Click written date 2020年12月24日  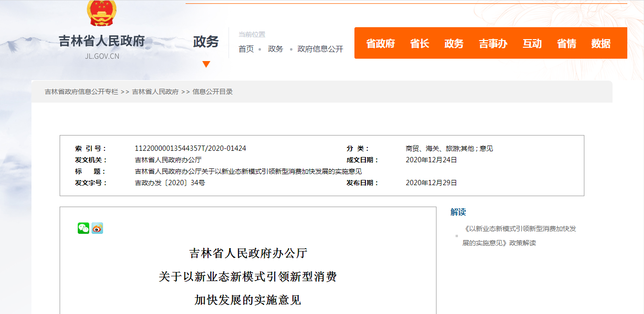[431, 160]
